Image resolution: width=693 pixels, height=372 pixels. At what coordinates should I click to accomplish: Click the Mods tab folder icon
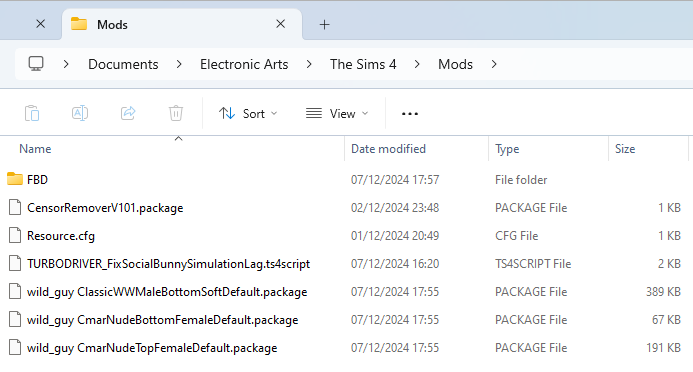79,24
